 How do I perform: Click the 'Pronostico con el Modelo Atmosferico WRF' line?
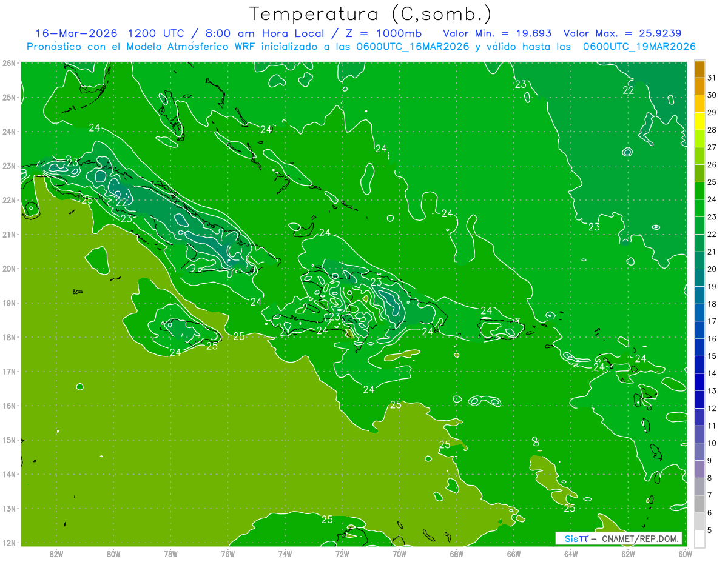tap(143, 47)
